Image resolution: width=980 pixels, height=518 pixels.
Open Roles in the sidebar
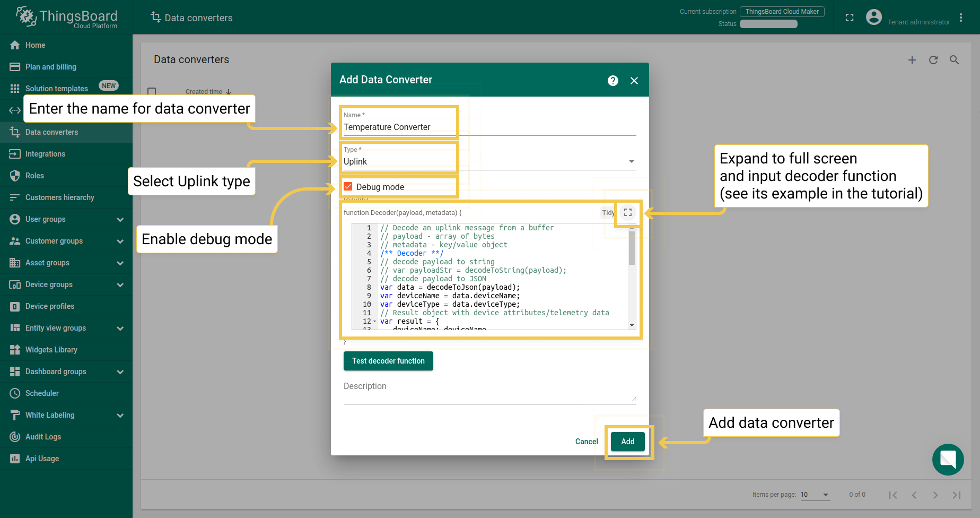[66, 176]
